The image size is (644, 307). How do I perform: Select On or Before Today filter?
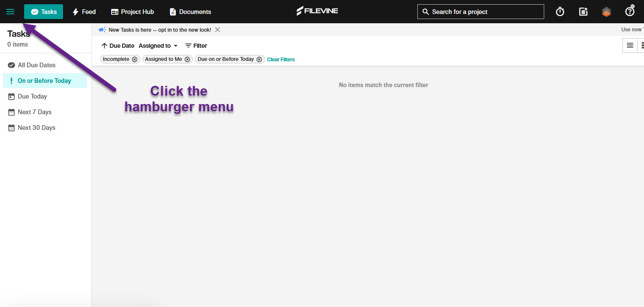point(45,81)
